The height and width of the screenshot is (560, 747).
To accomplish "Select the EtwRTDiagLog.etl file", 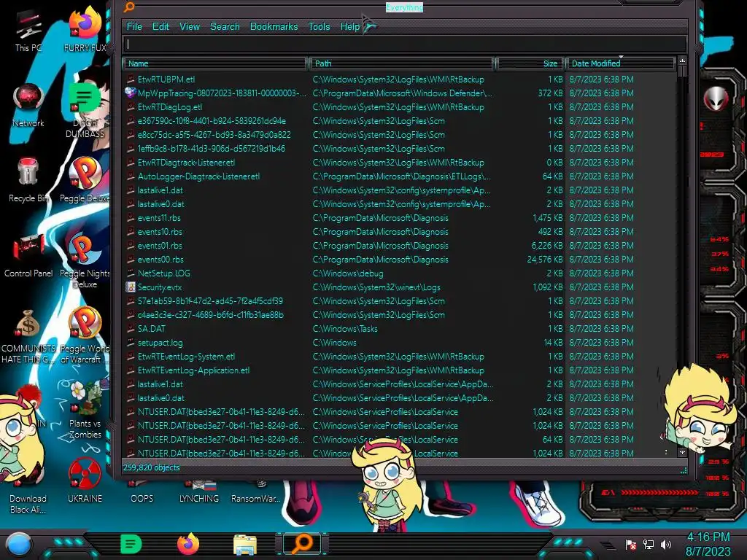I will pos(169,107).
